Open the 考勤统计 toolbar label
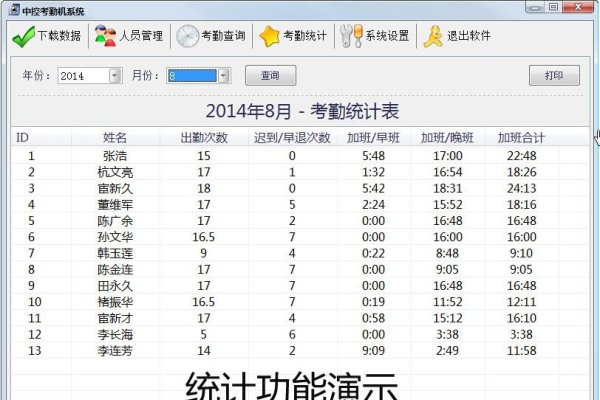Screen dimensions: 600x400 pyautogui.click(x=305, y=36)
